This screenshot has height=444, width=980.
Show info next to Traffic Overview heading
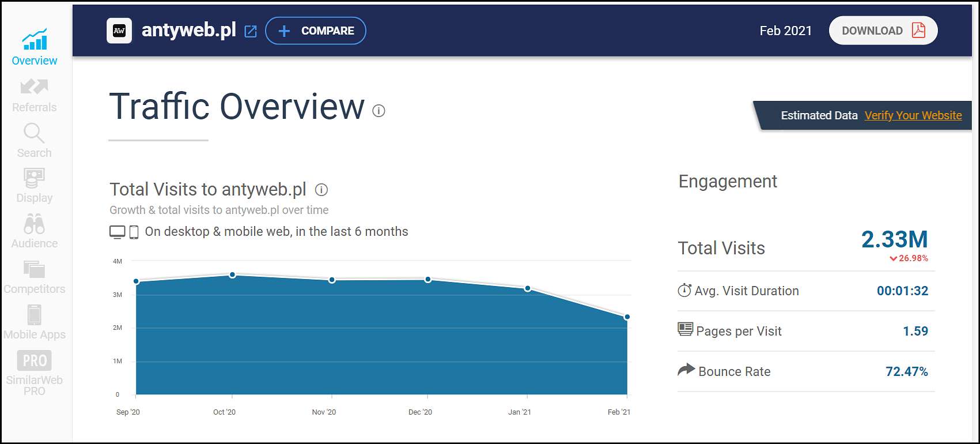click(379, 111)
